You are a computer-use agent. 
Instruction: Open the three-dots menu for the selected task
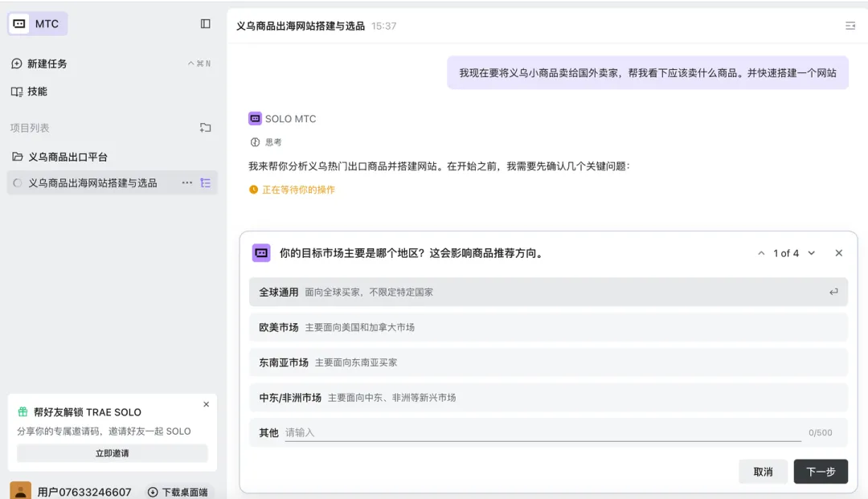187,183
